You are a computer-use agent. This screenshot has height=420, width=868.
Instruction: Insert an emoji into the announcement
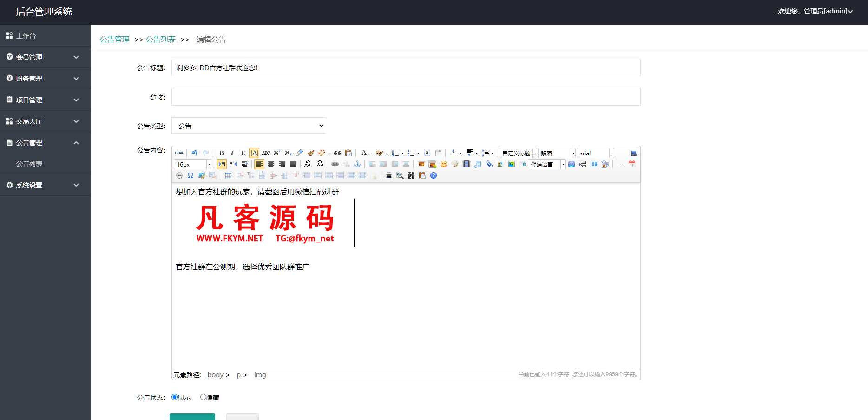[x=443, y=164]
